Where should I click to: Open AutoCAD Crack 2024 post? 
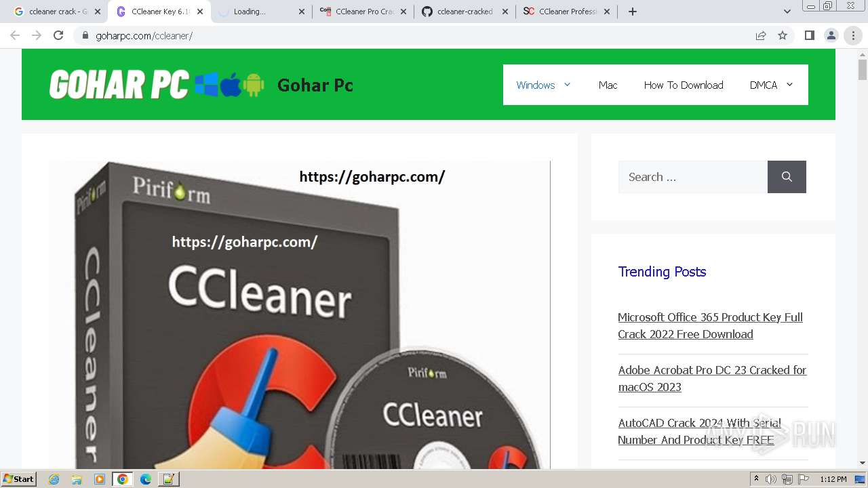(699, 431)
